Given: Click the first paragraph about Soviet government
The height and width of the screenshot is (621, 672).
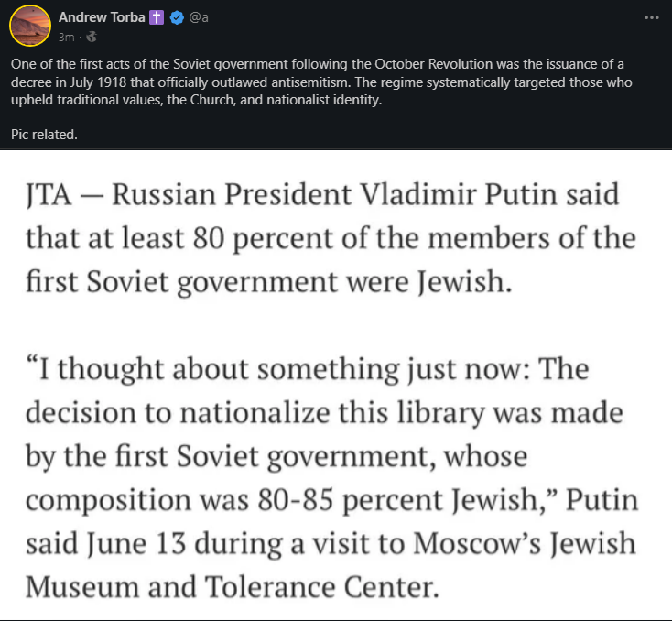Looking at the screenshot, I should click(x=330, y=238).
